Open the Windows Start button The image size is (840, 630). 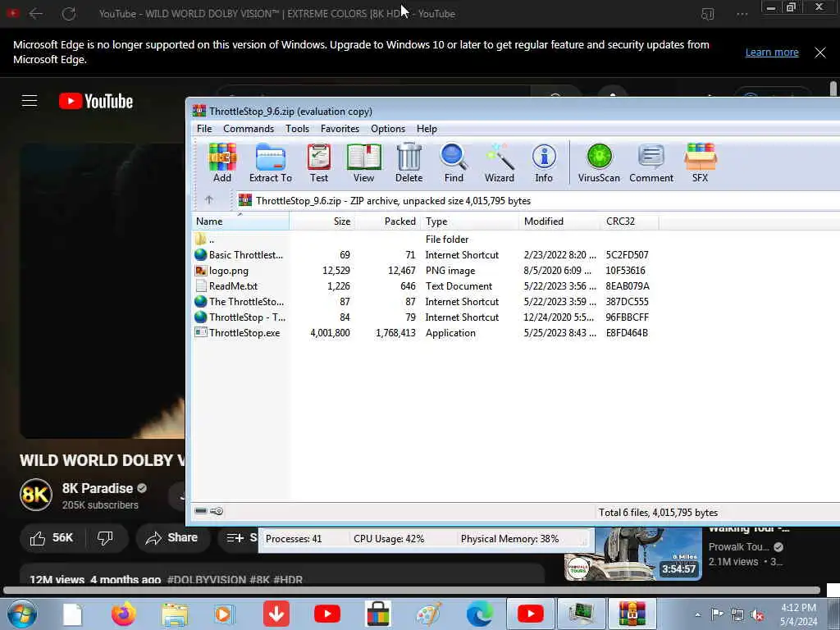[x=22, y=614]
